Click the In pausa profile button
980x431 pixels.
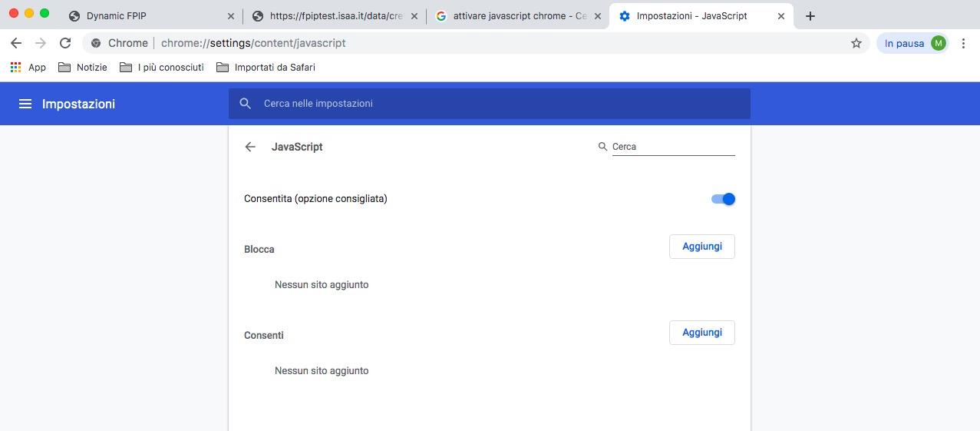pos(913,43)
